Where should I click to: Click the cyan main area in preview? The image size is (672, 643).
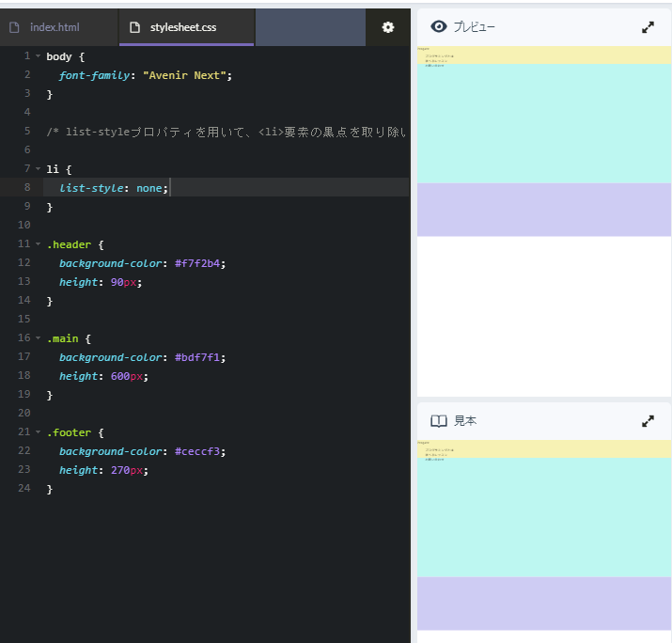click(544, 124)
